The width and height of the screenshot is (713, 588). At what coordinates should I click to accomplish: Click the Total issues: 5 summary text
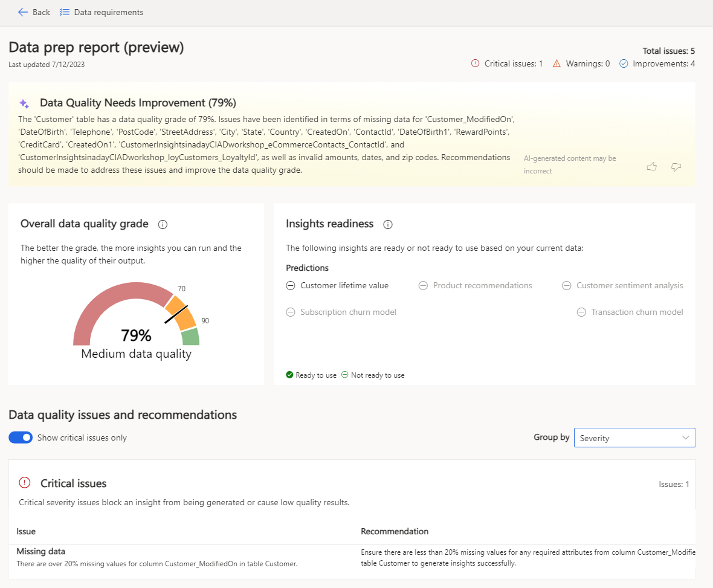pos(668,51)
